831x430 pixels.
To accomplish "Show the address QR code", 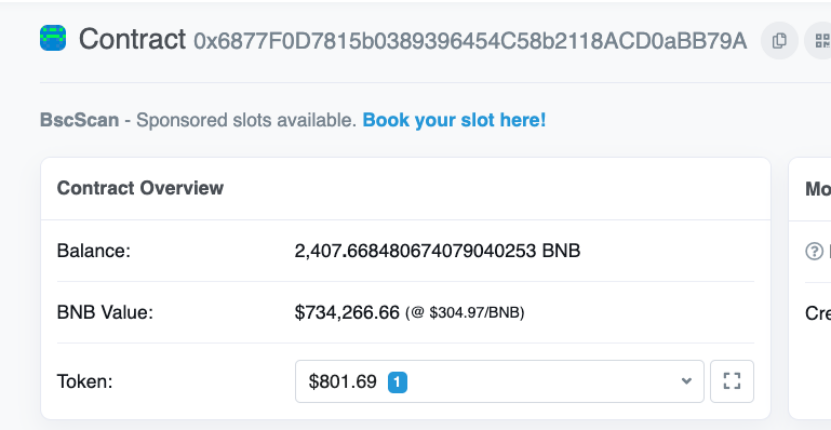I will coord(819,40).
